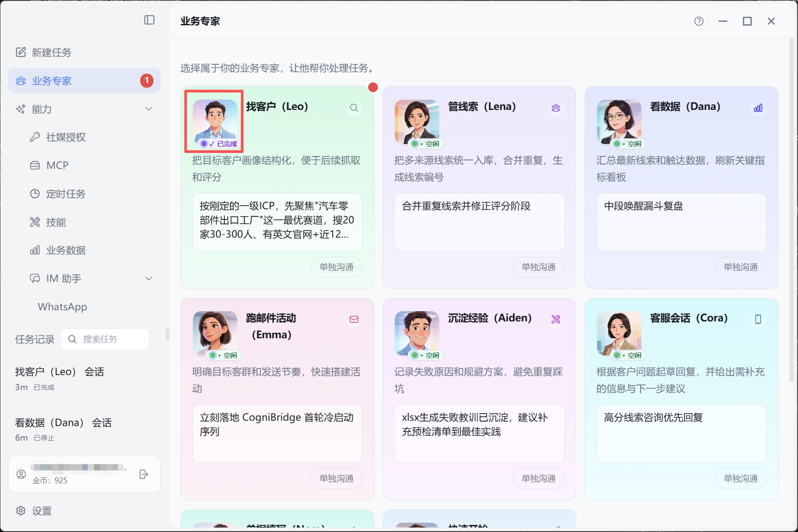
Task: Click the red notification dot on Leo card
Action: tap(373, 87)
